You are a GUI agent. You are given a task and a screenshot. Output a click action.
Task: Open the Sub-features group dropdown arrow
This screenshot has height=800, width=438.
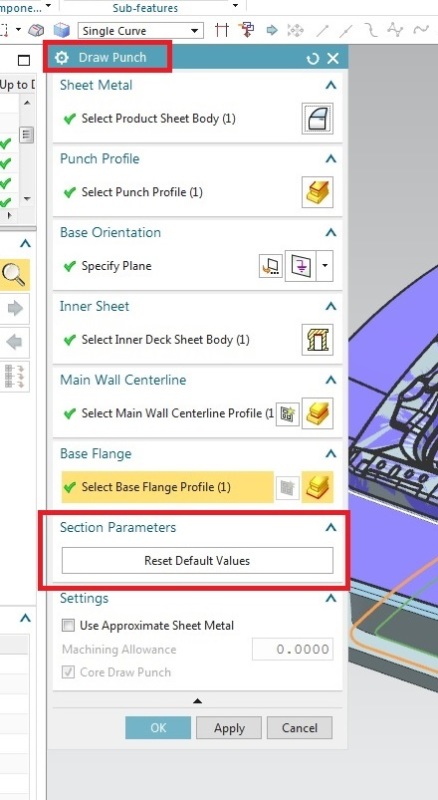235,6
